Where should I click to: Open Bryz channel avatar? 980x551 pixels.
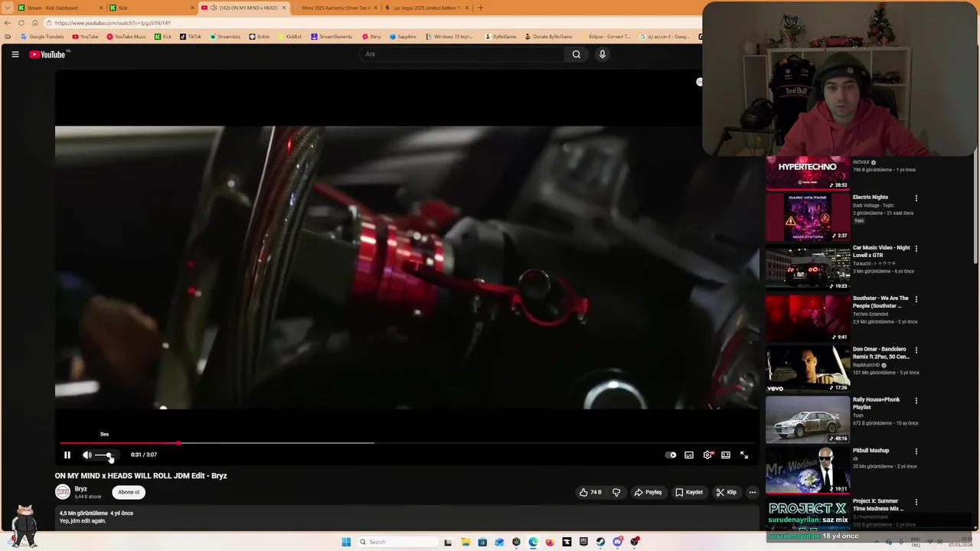[63, 492]
